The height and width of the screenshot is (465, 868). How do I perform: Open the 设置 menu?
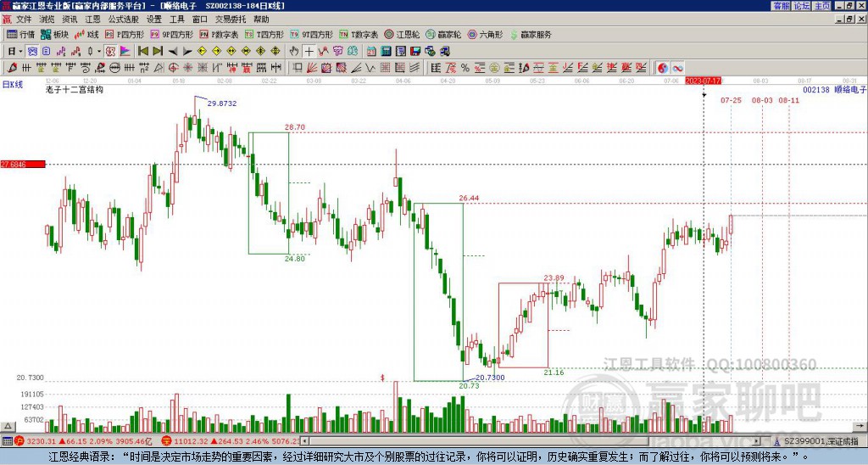(154, 20)
